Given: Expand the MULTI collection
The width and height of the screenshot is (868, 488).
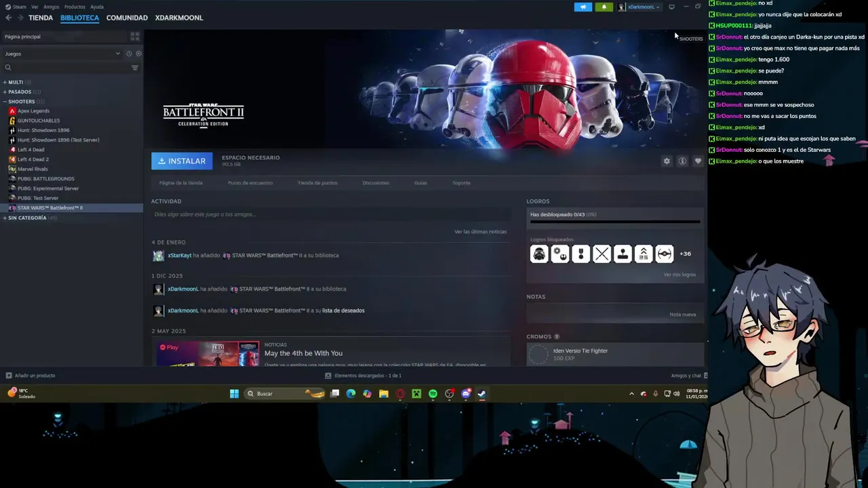Looking at the screenshot, I should [16, 82].
